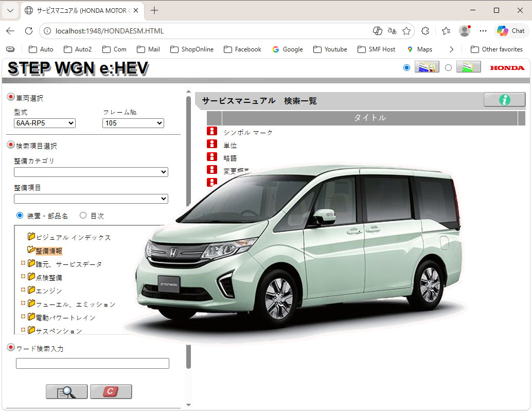
Task: Click the search magnifier button
Action: (x=66, y=391)
